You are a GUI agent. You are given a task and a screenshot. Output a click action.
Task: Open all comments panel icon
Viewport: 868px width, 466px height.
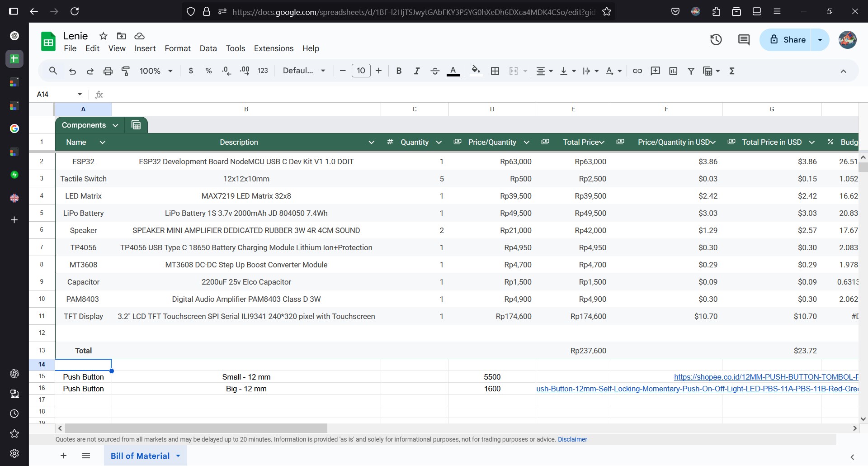[x=744, y=40]
